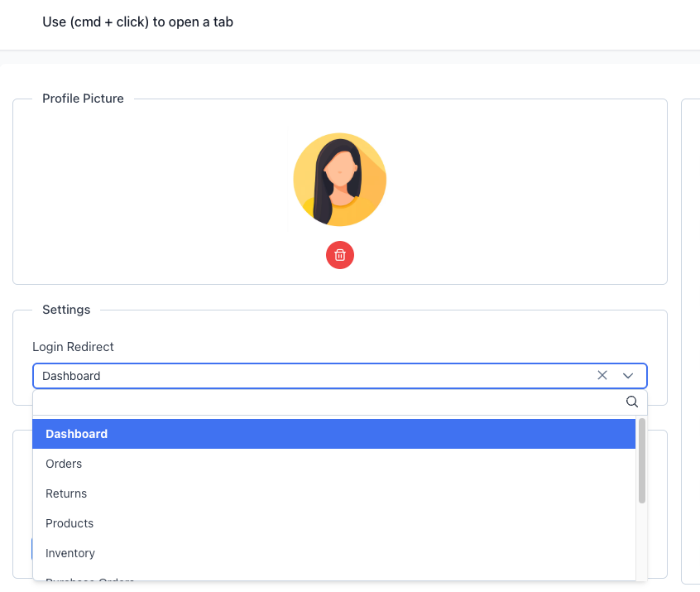Click the search magnifier icon in the dropdown

pos(632,402)
